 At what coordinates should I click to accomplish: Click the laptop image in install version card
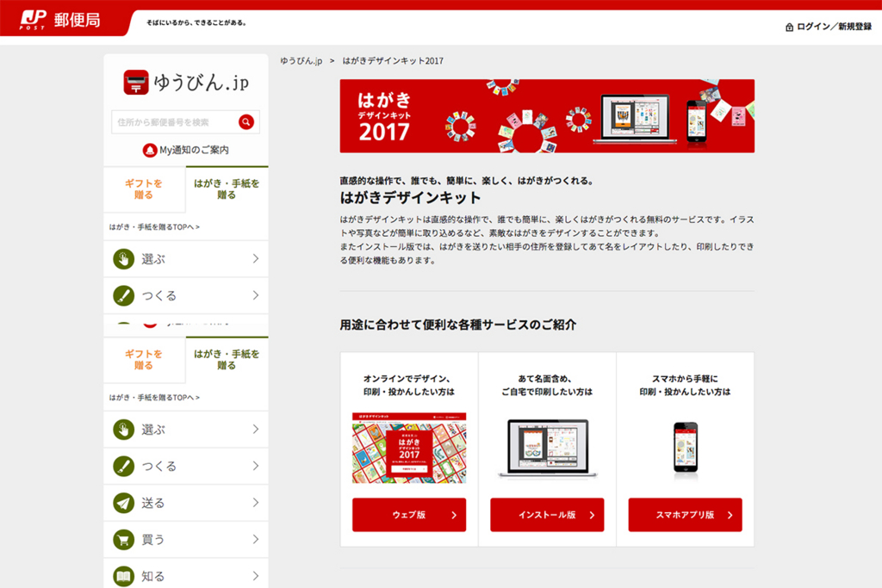(547, 449)
